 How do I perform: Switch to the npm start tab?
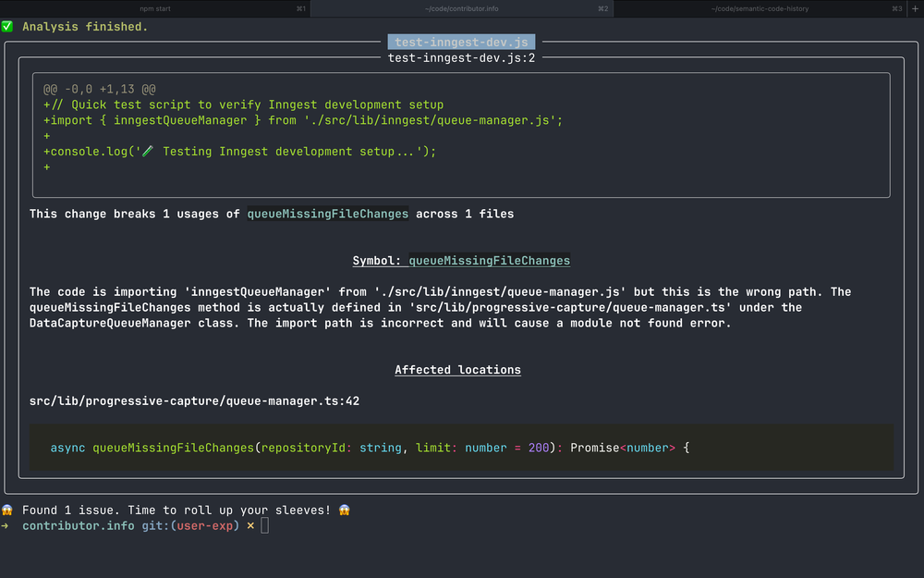click(154, 8)
